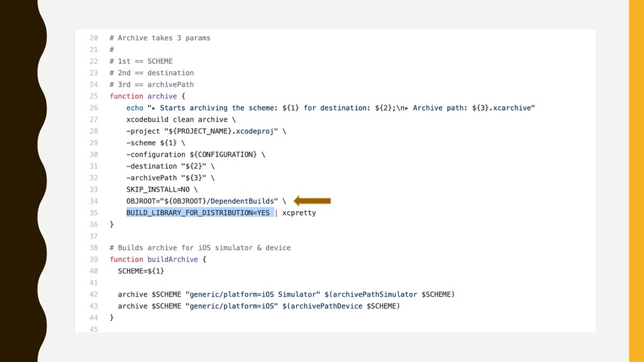Screen dimensions: 644x362
Task: Click the brown arrow pointing at OBJROOT line
Action: (x=312, y=200)
